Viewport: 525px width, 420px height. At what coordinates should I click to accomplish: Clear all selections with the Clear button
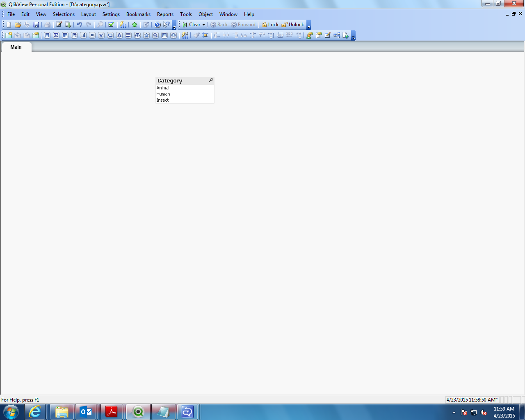pos(192,25)
